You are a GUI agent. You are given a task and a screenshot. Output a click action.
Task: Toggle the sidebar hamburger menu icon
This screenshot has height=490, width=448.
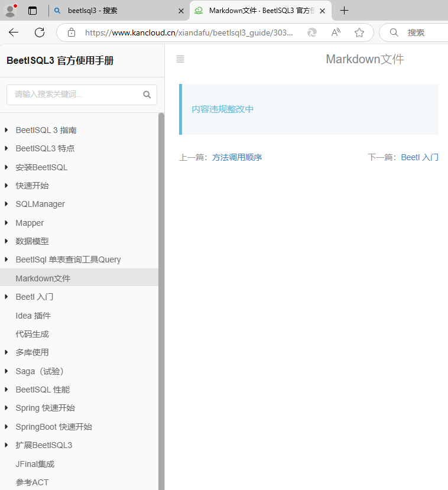(x=180, y=59)
